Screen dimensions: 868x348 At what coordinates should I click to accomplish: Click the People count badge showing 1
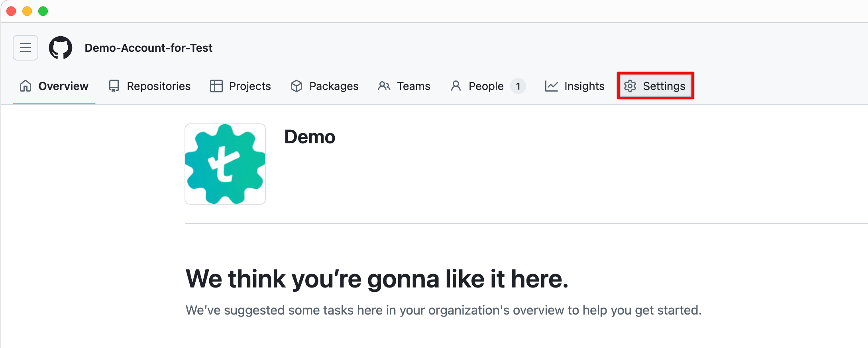pos(518,86)
